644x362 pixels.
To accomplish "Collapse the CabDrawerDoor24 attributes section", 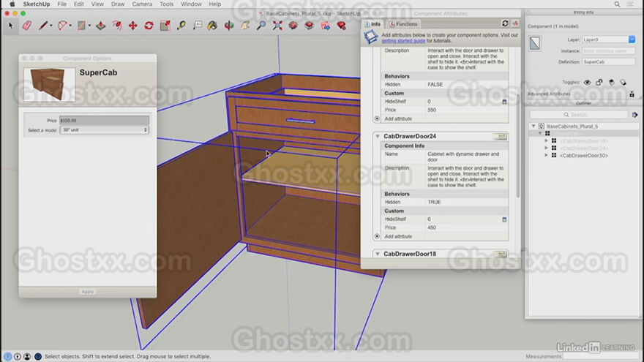I will pos(378,136).
